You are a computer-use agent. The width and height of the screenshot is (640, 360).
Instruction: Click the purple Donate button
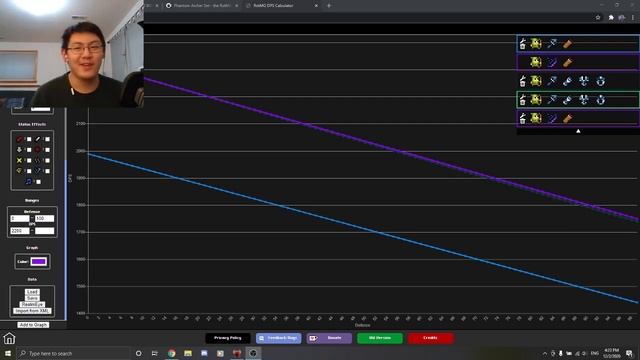tap(329, 338)
